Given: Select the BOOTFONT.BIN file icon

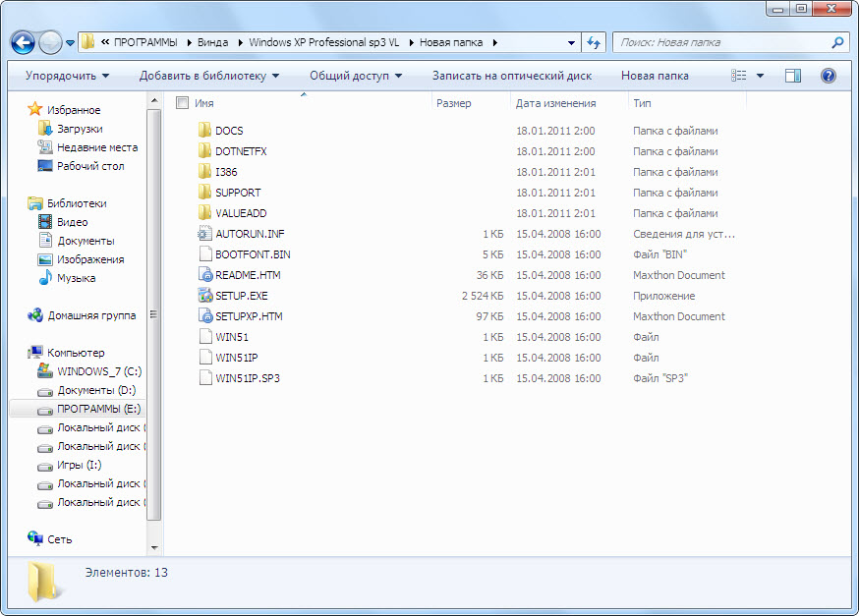Looking at the screenshot, I should [x=204, y=254].
